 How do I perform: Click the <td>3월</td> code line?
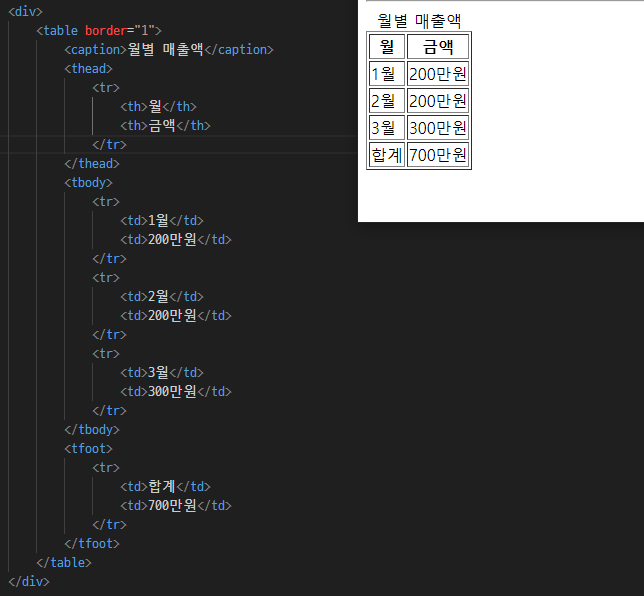coord(162,373)
